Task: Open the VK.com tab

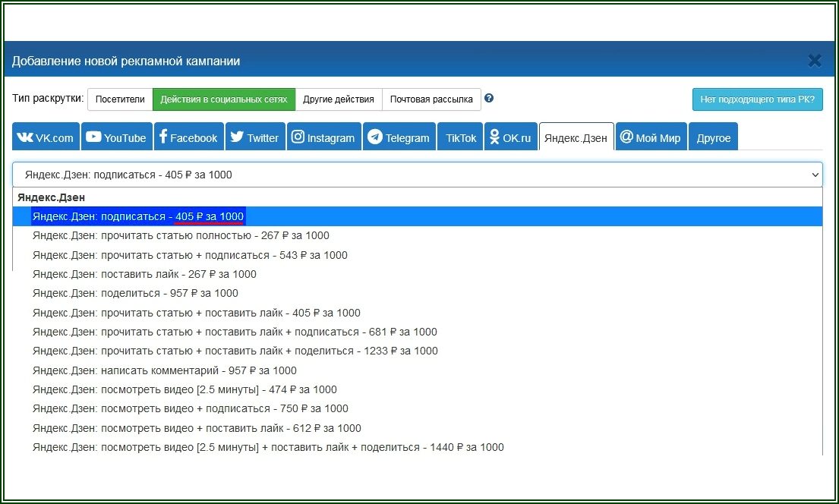Action: tap(46, 137)
